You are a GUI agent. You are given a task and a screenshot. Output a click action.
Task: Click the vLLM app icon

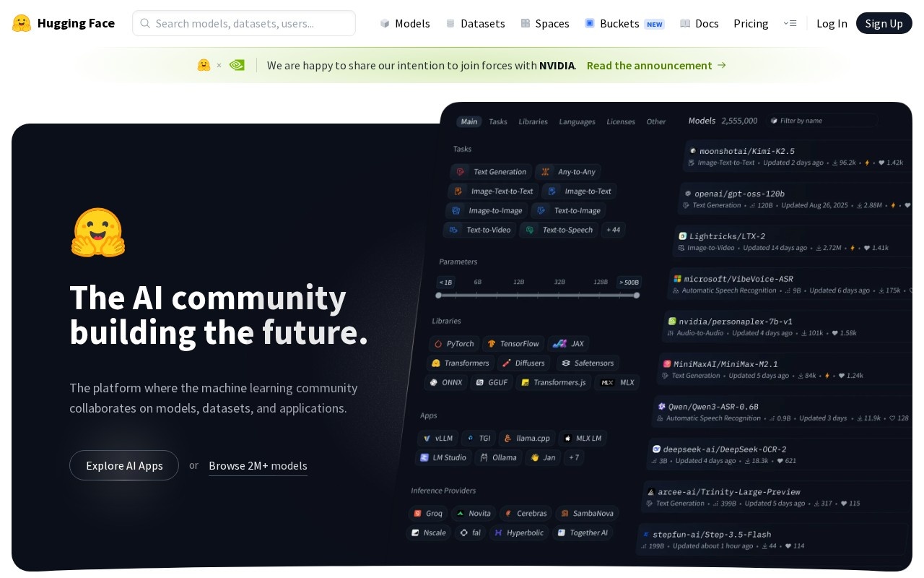(427, 439)
